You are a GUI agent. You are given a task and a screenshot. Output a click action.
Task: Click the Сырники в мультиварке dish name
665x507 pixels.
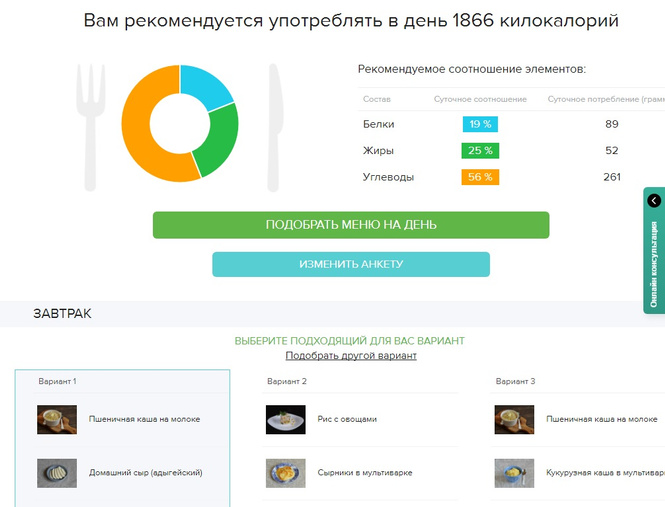pyautogui.click(x=365, y=473)
